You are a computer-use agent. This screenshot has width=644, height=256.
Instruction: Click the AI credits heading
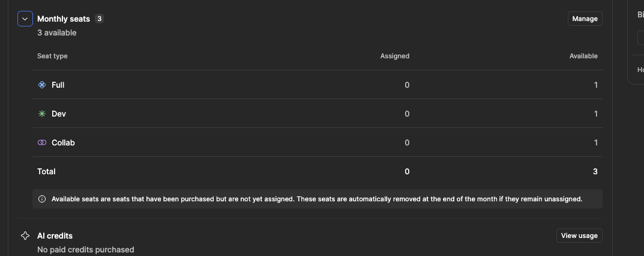(55, 236)
